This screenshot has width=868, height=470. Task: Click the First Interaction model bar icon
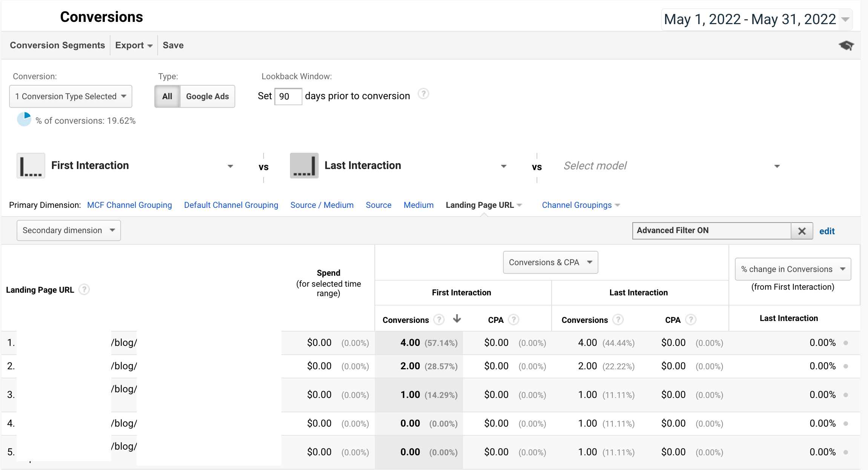click(31, 165)
